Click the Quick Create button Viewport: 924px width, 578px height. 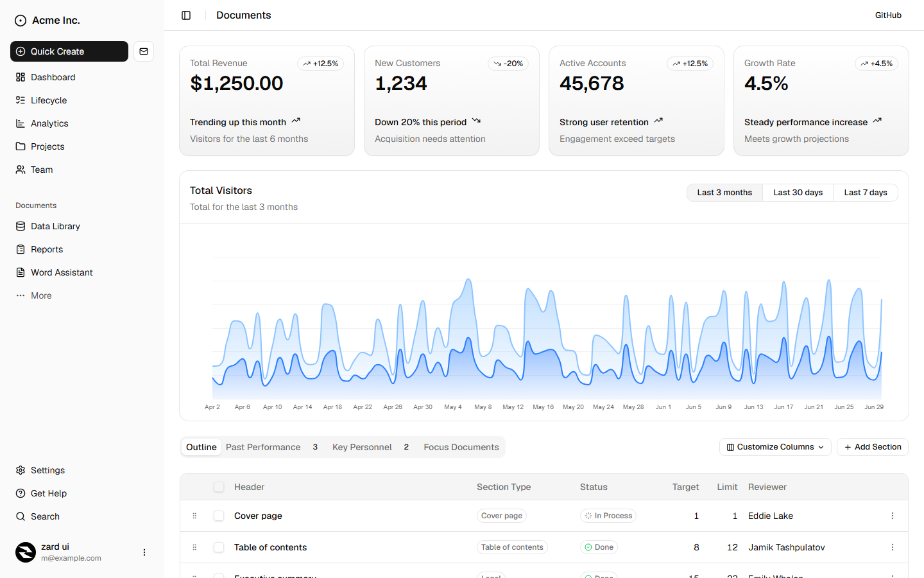[x=69, y=51]
